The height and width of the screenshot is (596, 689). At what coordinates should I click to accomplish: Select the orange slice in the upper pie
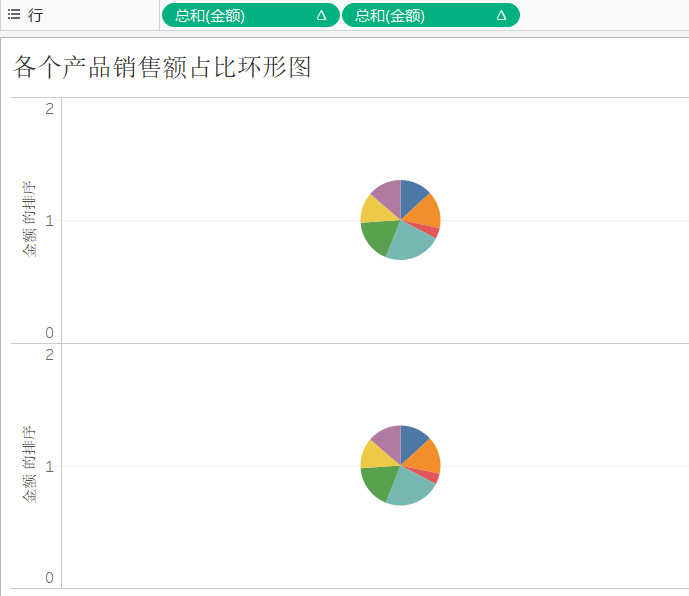click(x=426, y=210)
